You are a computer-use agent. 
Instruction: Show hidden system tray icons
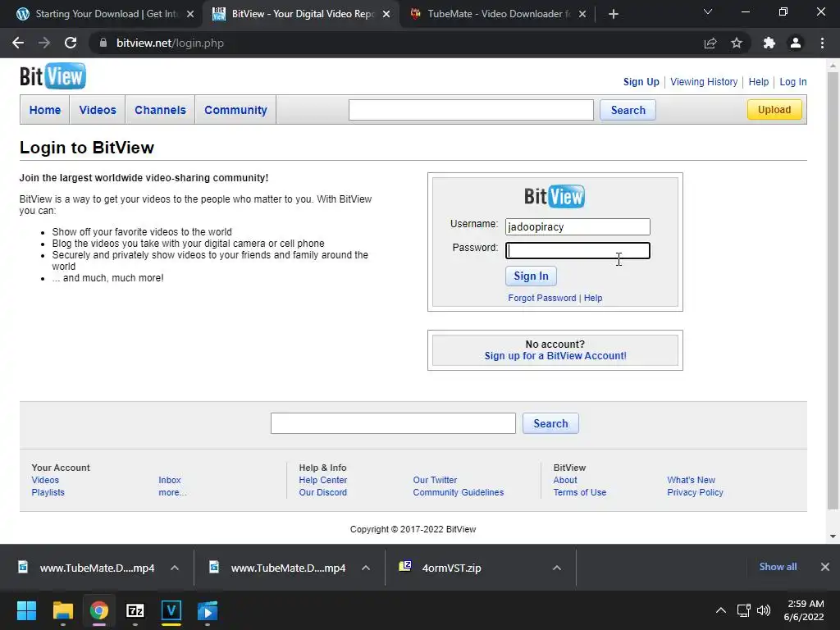coord(721,610)
